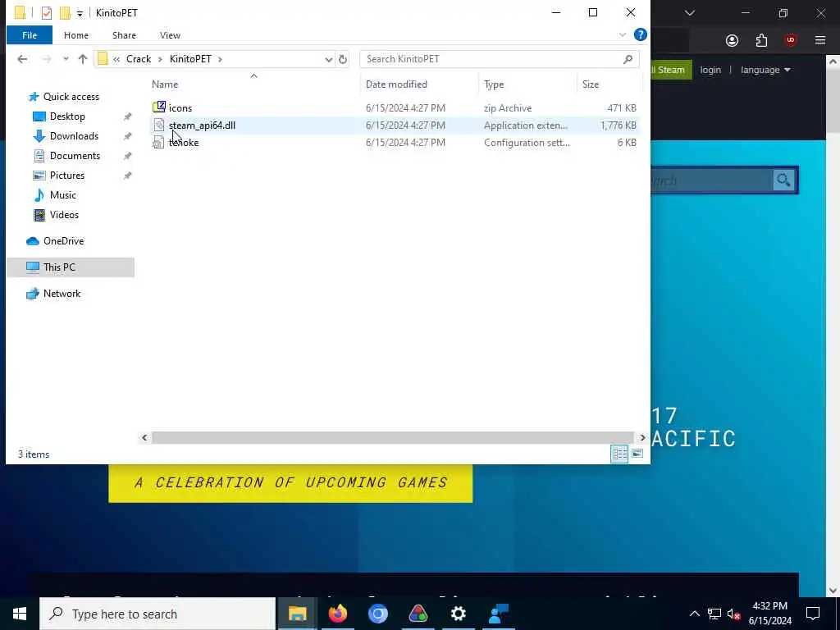Open Documents in navigation pane
The image size is (840, 630).
(75, 156)
